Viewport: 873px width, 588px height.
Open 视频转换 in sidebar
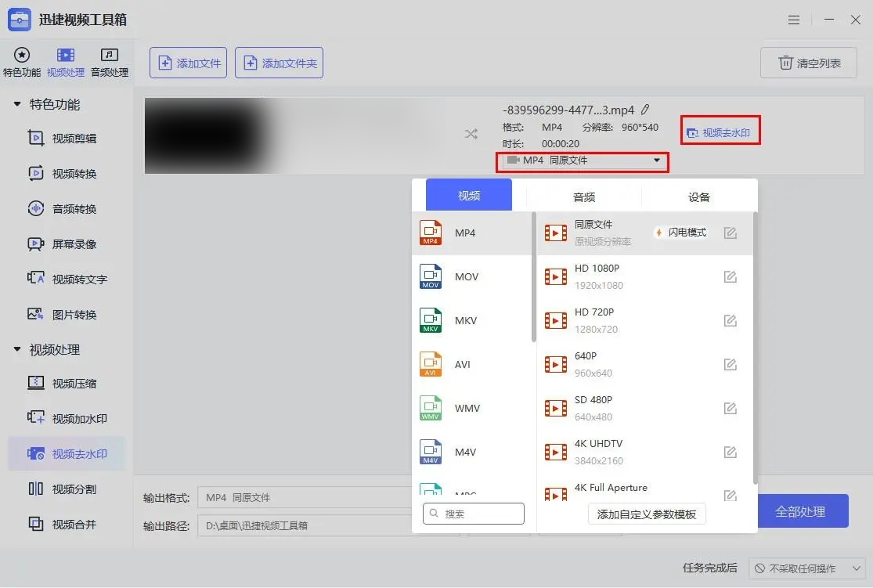click(63, 173)
